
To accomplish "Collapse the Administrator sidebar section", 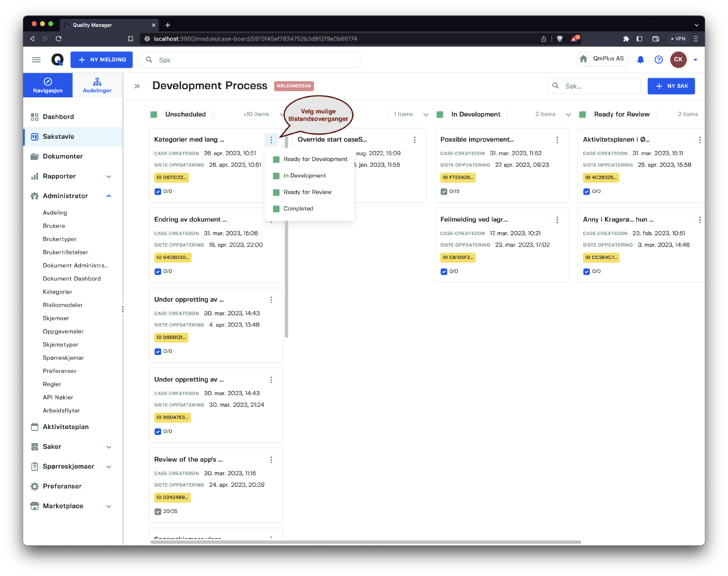I will (x=109, y=196).
